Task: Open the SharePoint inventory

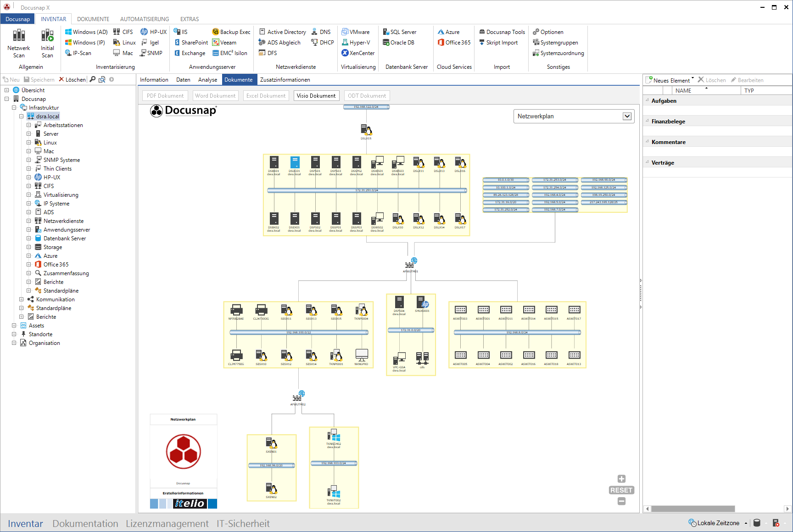Action: pos(191,42)
